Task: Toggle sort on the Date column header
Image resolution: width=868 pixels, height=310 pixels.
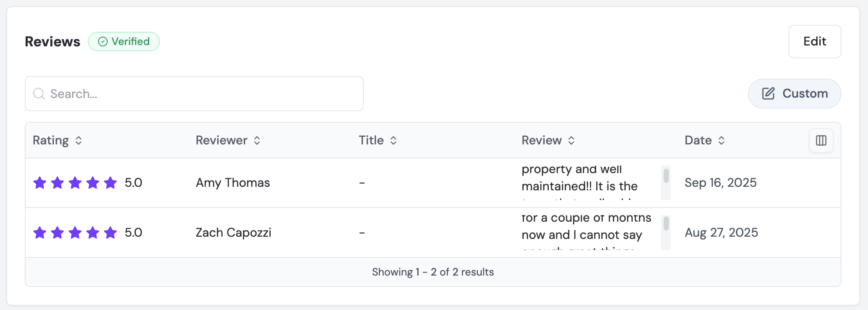Action: tap(705, 140)
